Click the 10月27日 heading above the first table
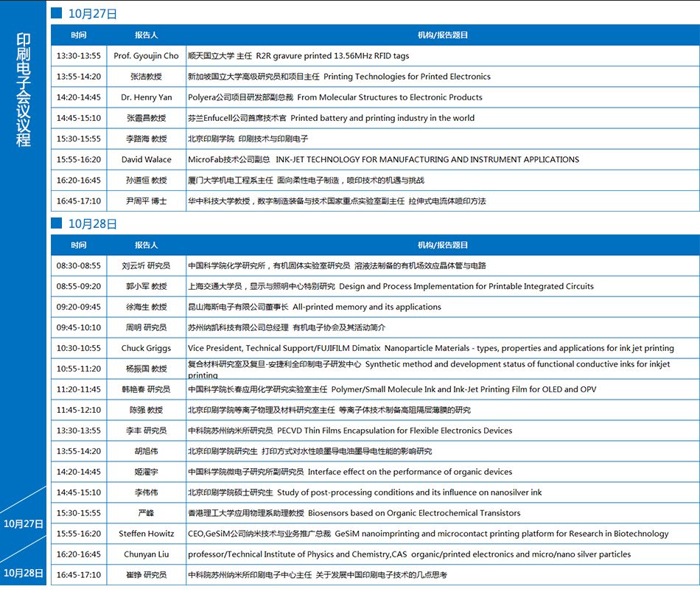Screen dimensions: 700x606 [92, 13]
